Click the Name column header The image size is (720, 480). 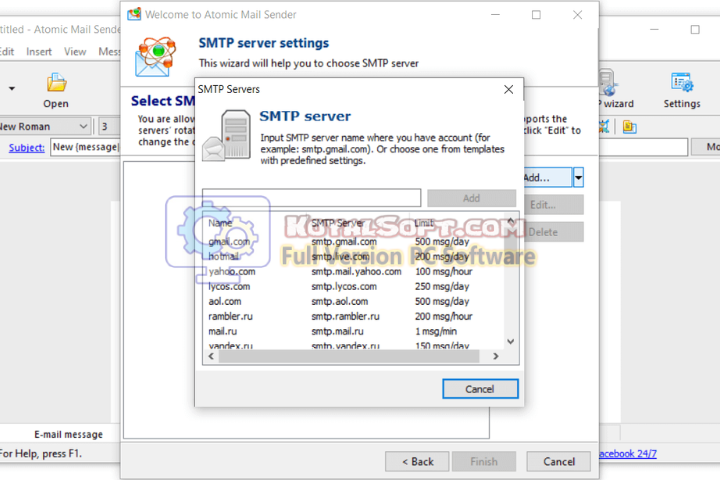220,223
